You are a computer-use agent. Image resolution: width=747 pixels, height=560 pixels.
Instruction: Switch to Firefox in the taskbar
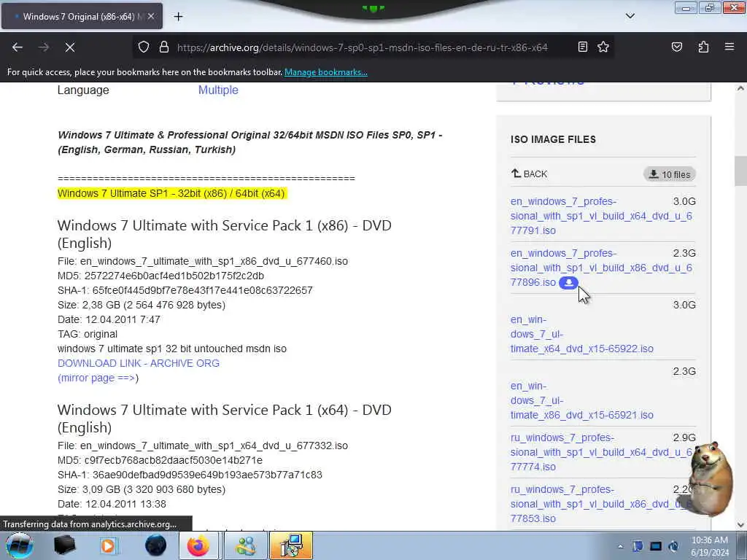pos(198,545)
